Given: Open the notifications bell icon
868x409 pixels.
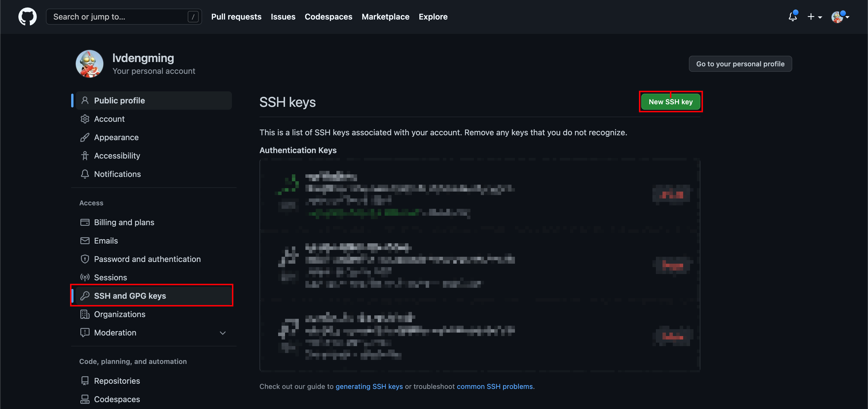Looking at the screenshot, I should point(793,17).
